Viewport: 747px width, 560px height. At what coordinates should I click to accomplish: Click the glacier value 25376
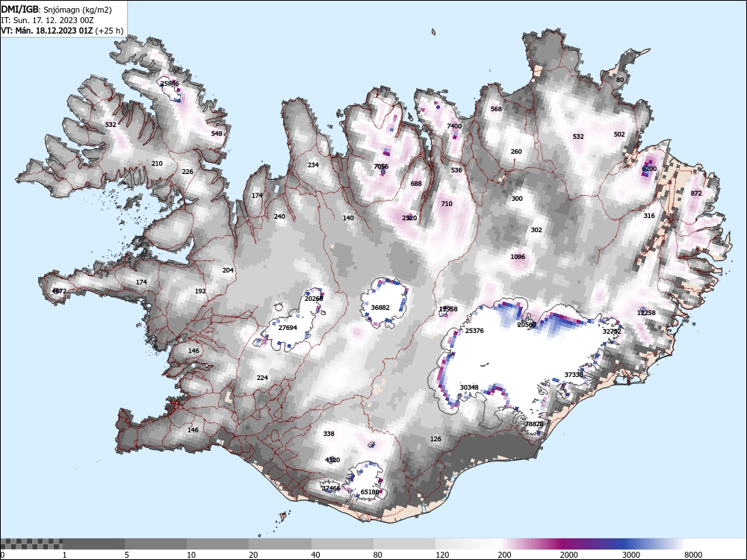pyautogui.click(x=474, y=331)
